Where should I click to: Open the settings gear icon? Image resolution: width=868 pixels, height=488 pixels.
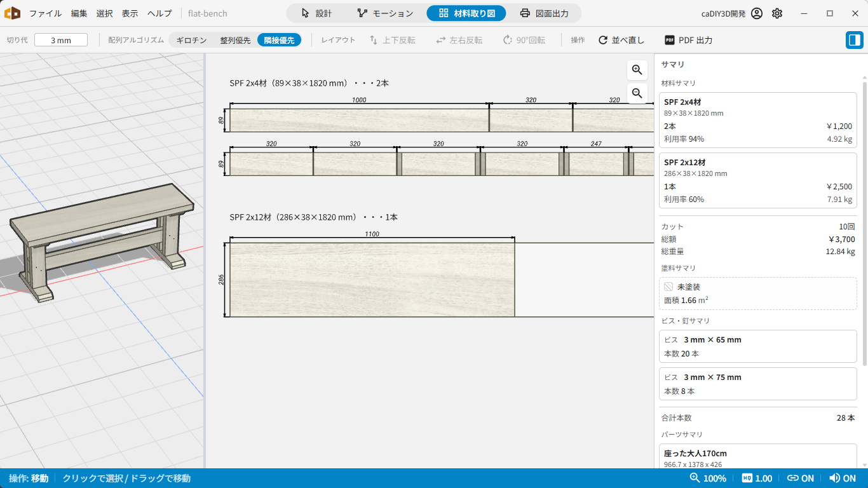(x=777, y=13)
